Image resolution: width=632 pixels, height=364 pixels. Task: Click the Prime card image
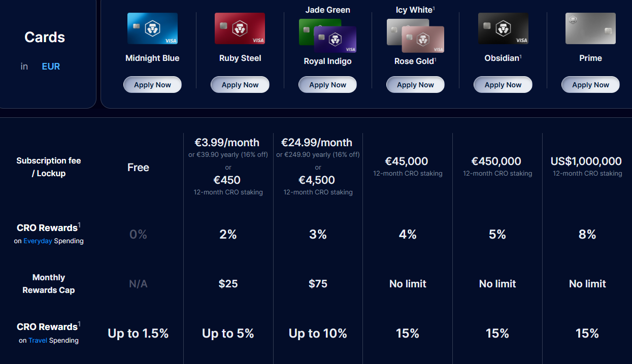(590, 28)
